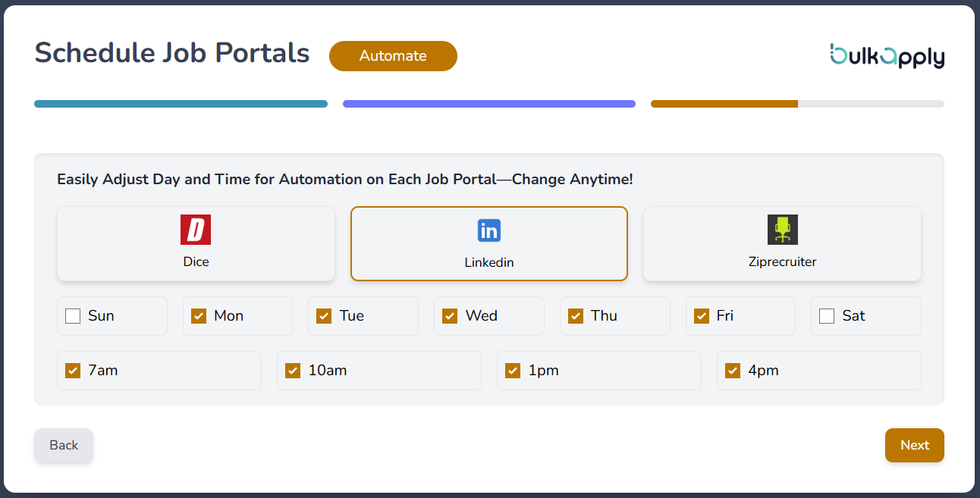Uncheck the Mon day checkbox
980x498 pixels.
[x=199, y=316]
